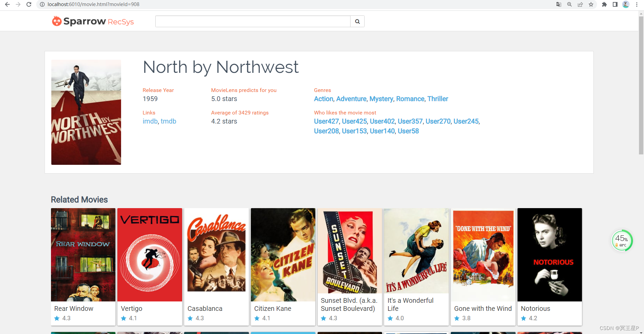This screenshot has width=644, height=334.
Task: Open User153 profile link
Action: point(355,131)
